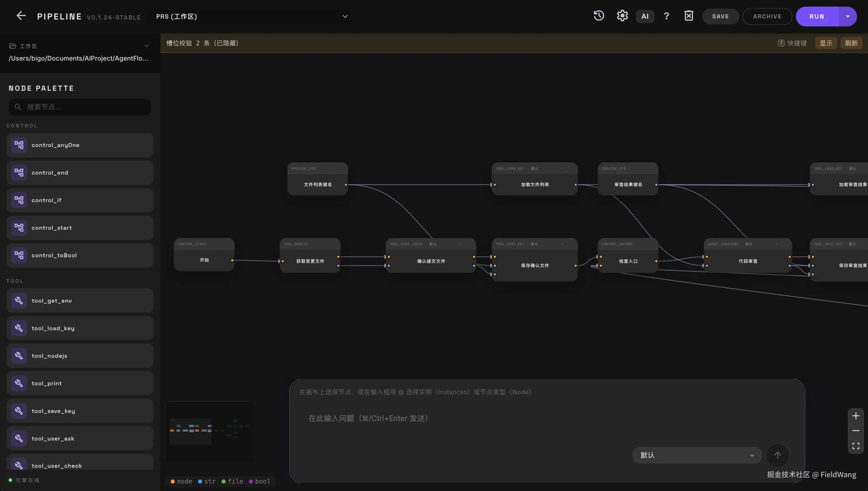868x491 pixels.
Task: Click the help question mark icon
Action: tap(667, 16)
